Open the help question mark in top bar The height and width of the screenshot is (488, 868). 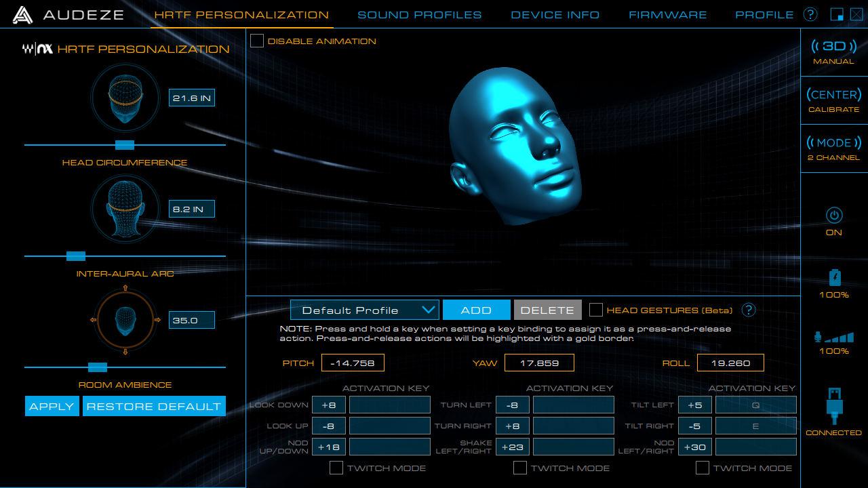(810, 14)
